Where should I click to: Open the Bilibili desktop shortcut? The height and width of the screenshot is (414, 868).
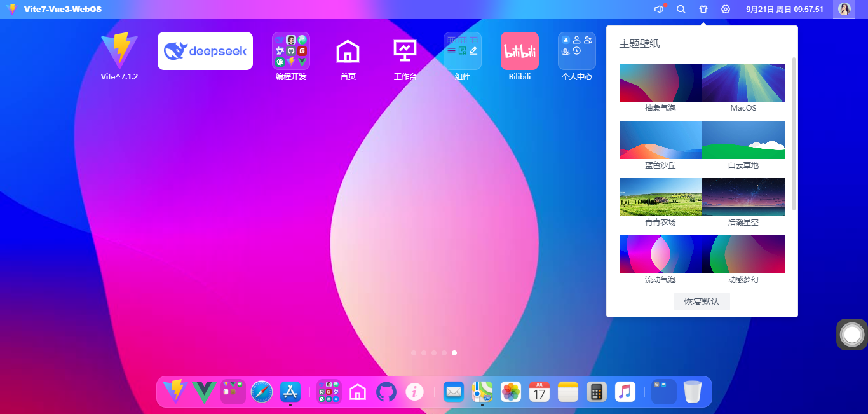(519, 51)
